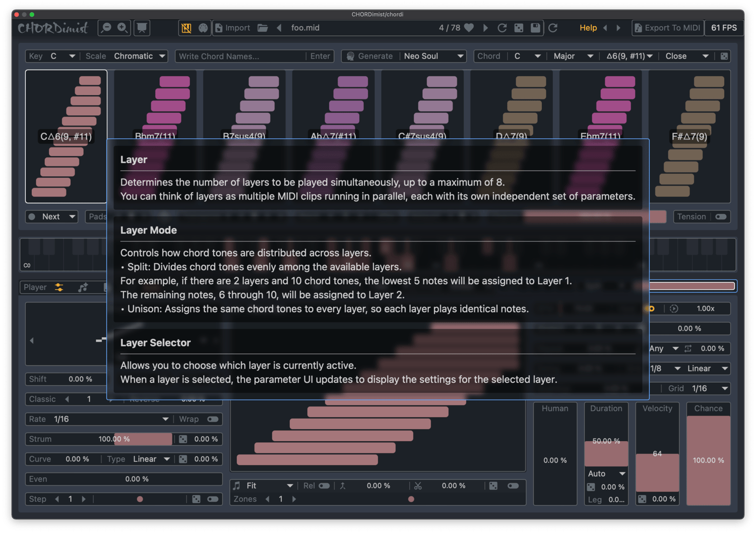Open the Key C dropdown
The height and width of the screenshot is (533, 756).
62,56
